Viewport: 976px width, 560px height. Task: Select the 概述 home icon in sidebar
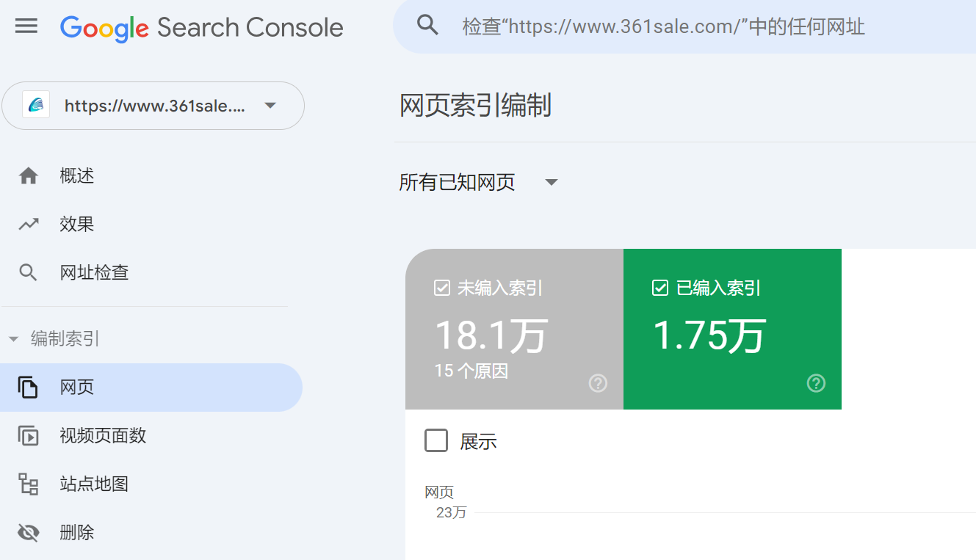tap(28, 175)
